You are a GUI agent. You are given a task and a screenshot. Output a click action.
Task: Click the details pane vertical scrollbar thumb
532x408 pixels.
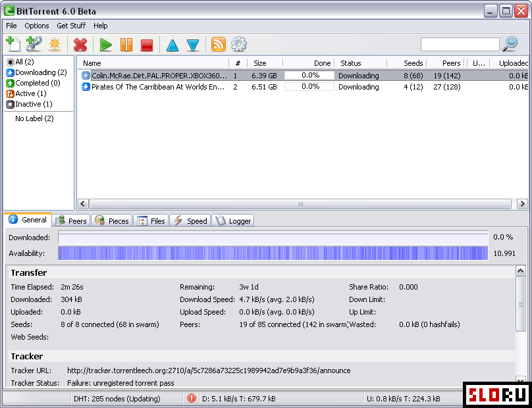tap(520, 304)
